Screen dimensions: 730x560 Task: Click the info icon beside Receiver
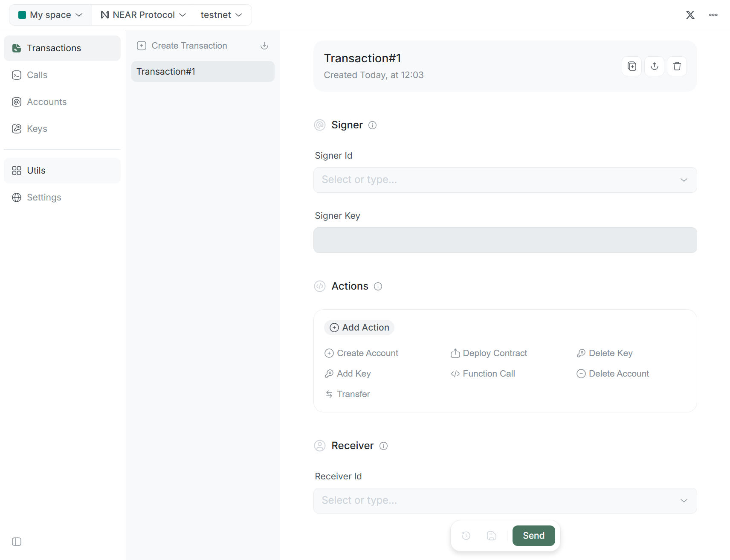(x=383, y=446)
